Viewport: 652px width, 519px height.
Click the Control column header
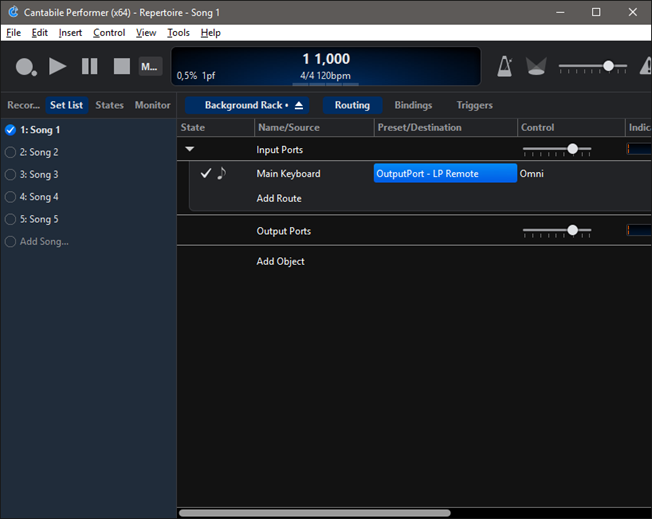tap(571, 128)
